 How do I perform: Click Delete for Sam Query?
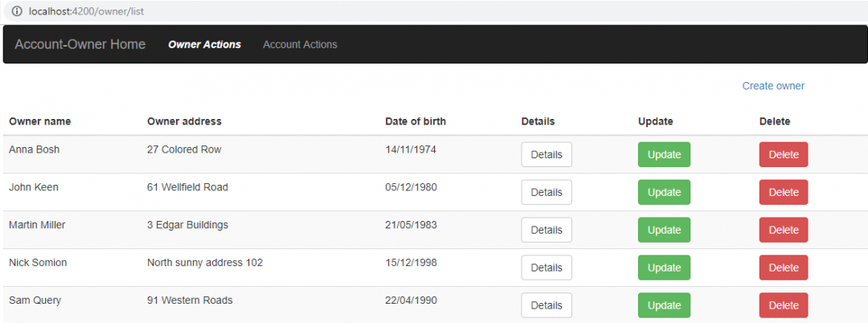(x=784, y=305)
